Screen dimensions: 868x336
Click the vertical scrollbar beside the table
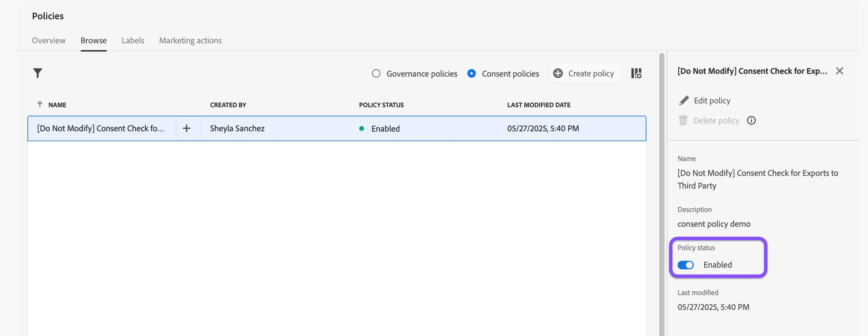pos(662,194)
